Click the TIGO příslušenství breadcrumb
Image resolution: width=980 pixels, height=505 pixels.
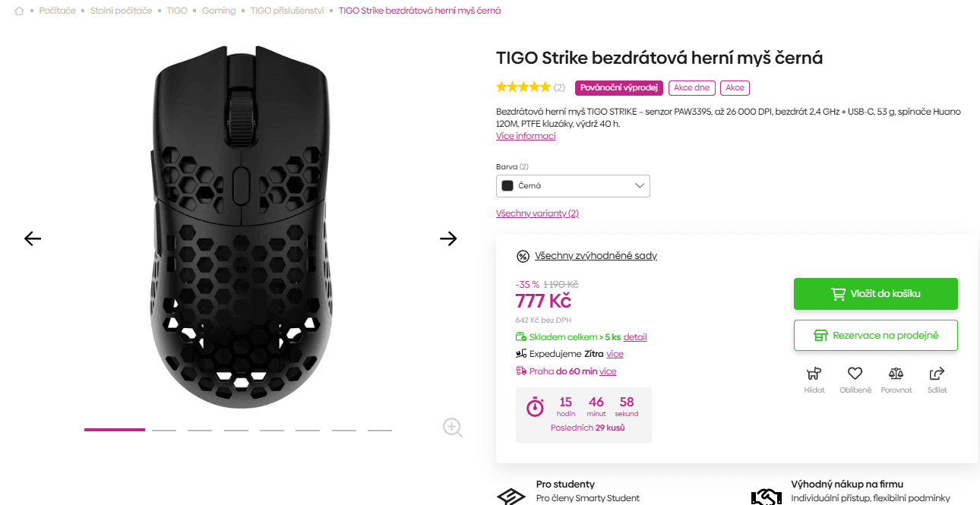(x=287, y=11)
